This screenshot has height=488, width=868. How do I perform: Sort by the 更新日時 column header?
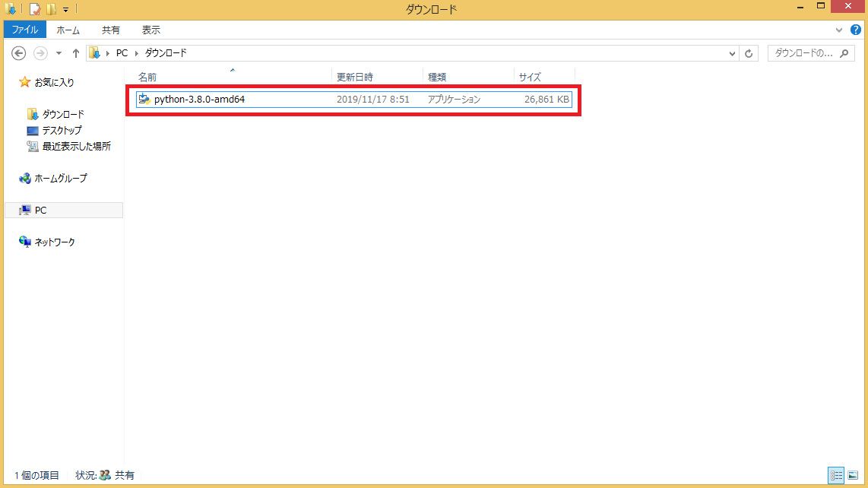(355, 77)
